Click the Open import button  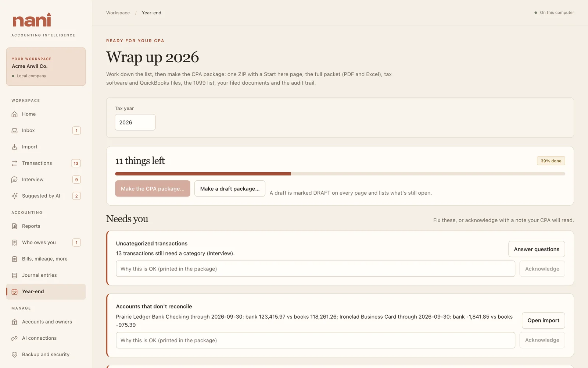pyautogui.click(x=543, y=321)
